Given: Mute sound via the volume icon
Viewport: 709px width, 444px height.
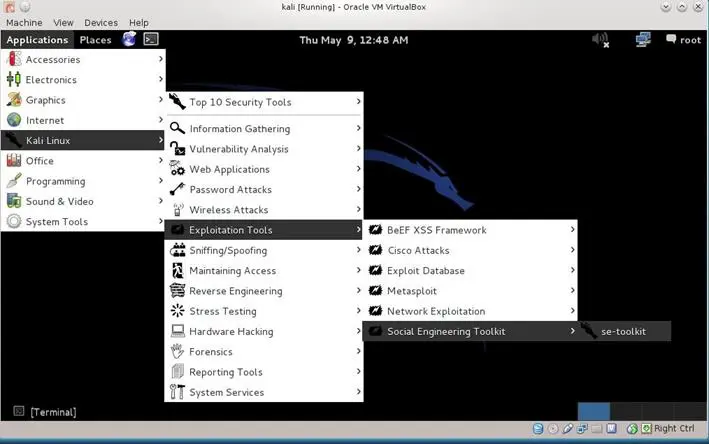Looking at the screenshot, I should point(600,40).
